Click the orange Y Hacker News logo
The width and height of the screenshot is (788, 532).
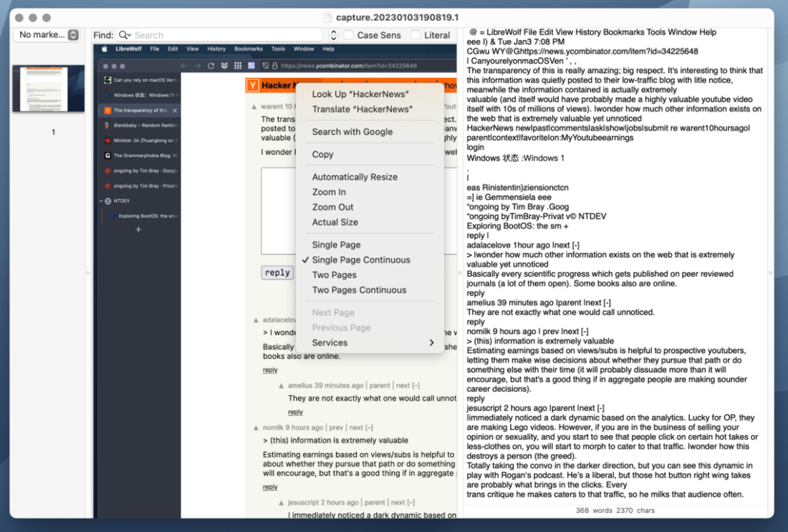[252, 85]
